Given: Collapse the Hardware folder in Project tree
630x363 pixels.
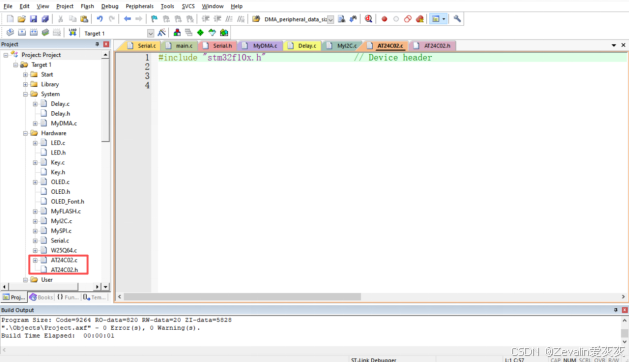Looking at the screenshot, I should pyautogui.click(x=25, y=133).
